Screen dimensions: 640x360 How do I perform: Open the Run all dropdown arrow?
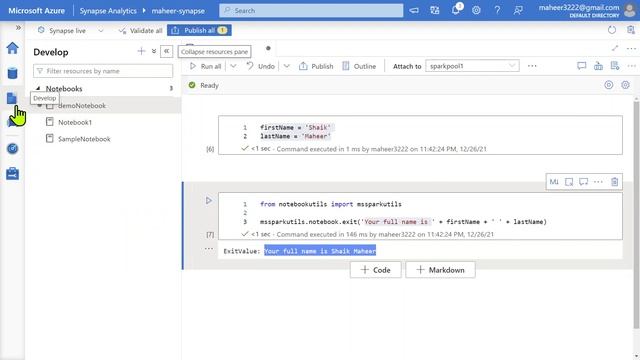point(233,66)
